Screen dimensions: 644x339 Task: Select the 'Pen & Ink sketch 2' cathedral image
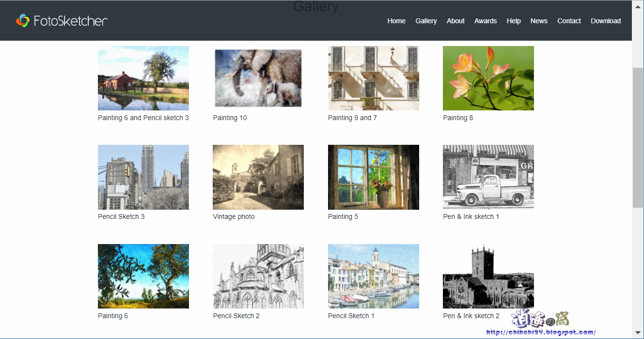[x=488, y=276]
